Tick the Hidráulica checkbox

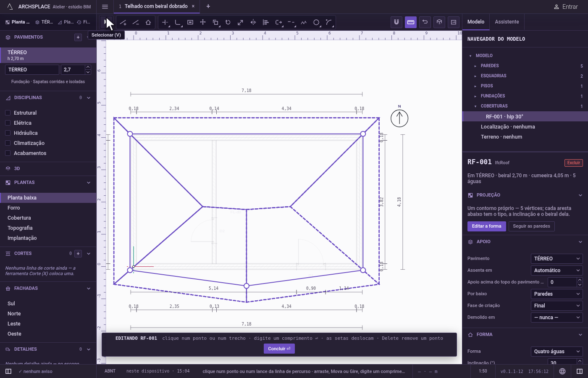point(8,133)
